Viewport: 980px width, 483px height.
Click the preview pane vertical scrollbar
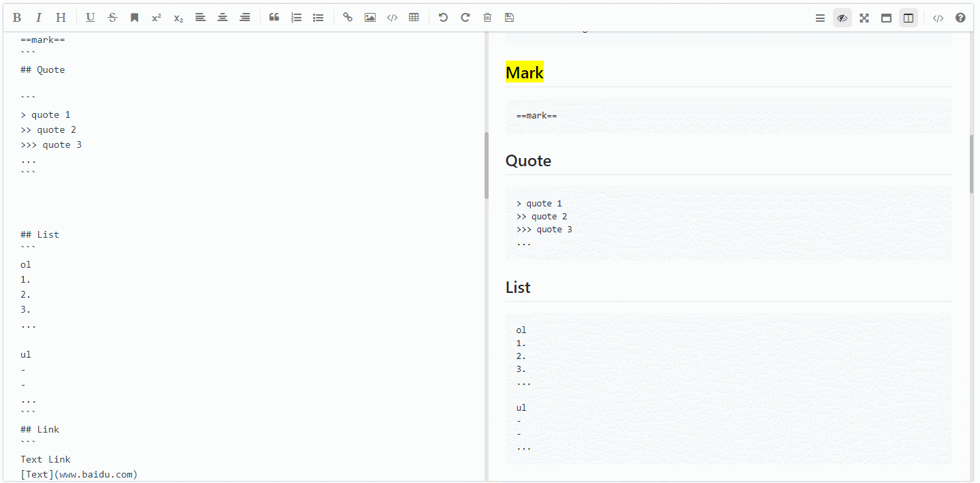click(x=972, y=164)
